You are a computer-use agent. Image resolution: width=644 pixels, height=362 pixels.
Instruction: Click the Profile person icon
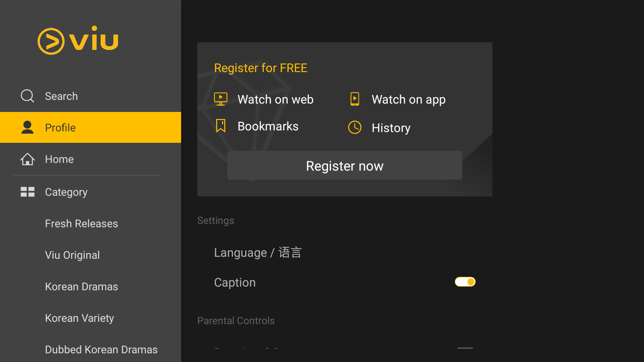click(27, 127)
